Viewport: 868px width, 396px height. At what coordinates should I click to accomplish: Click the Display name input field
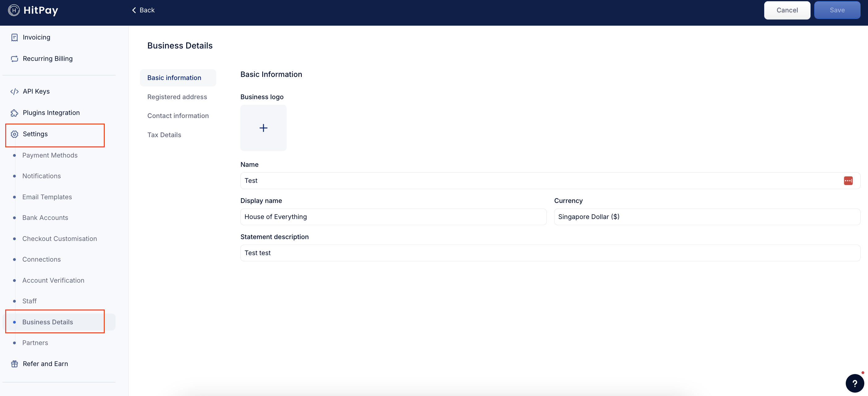pos(393,217)
